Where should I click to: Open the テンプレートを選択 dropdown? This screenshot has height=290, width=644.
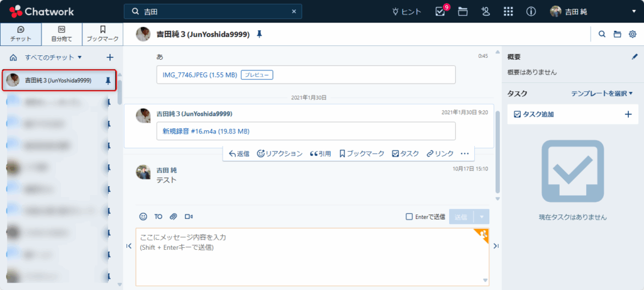click(601, 93)
